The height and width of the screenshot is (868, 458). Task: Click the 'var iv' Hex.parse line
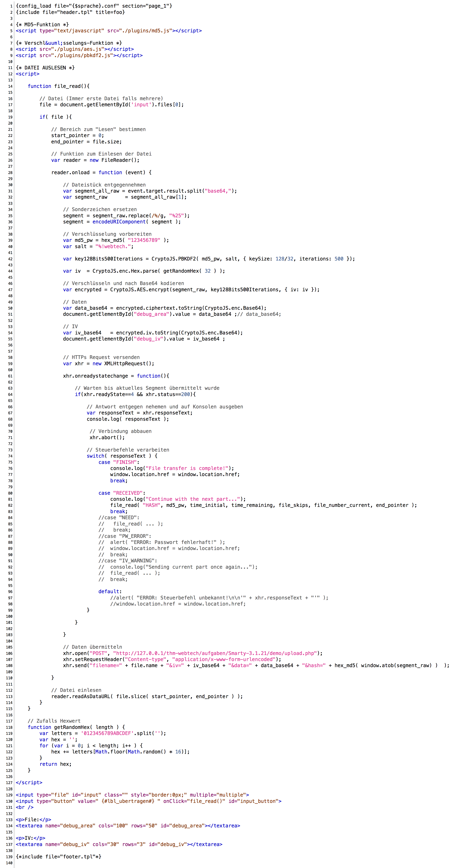144,271
